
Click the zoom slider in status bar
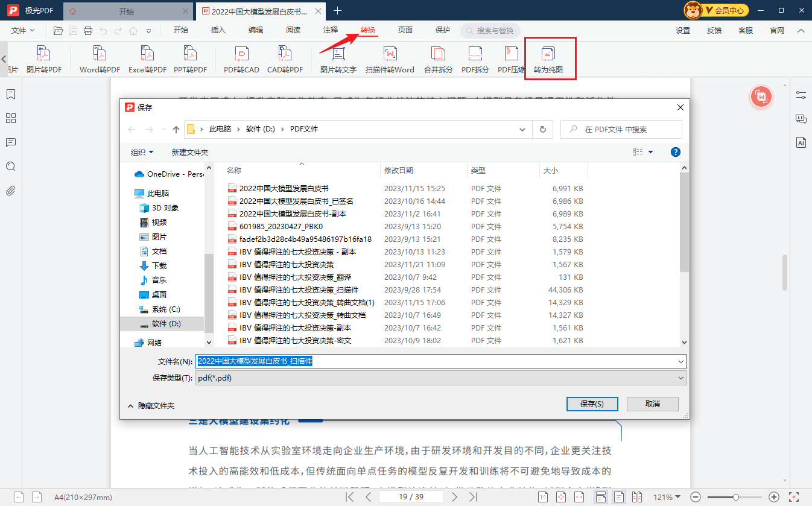point(736,497)
